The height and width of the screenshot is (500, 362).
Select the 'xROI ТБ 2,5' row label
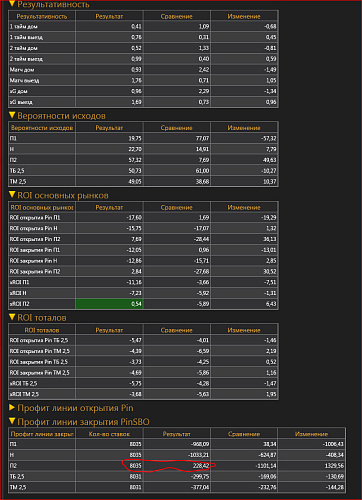[x=23, y=383]
